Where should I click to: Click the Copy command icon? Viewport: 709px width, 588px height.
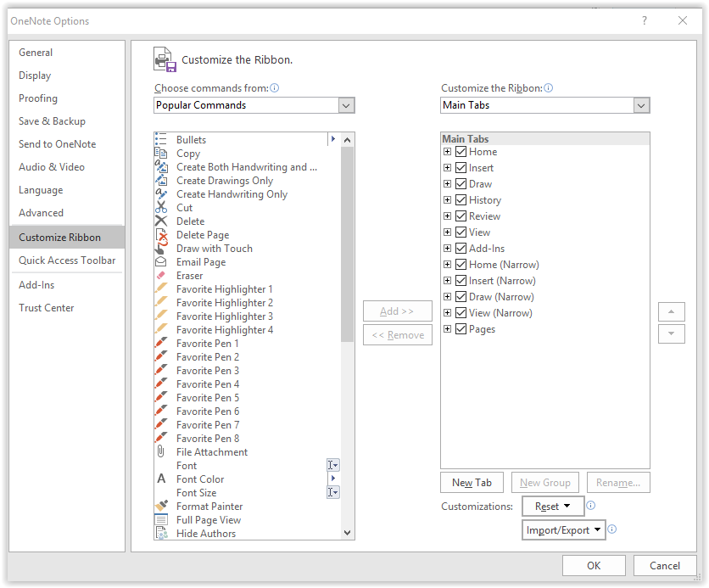tap(161, 153)
